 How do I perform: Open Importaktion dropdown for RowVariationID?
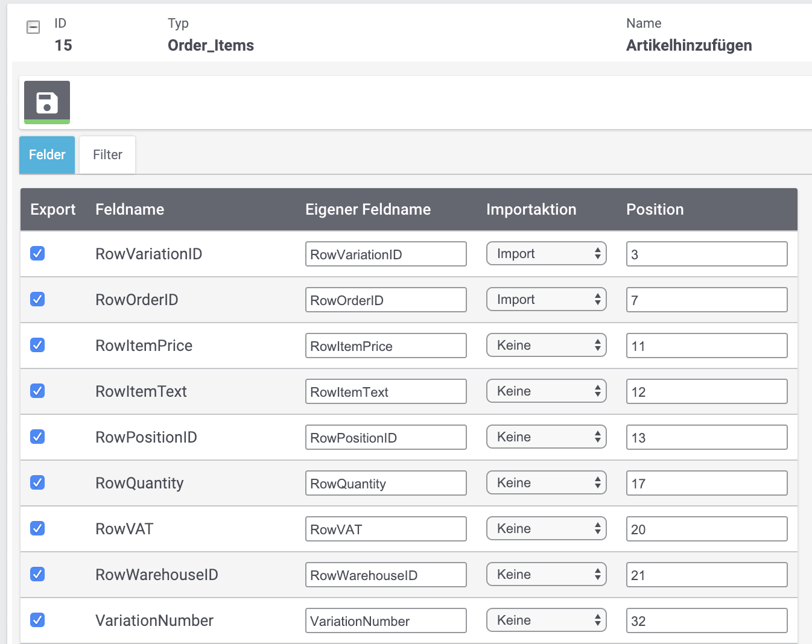546,254
